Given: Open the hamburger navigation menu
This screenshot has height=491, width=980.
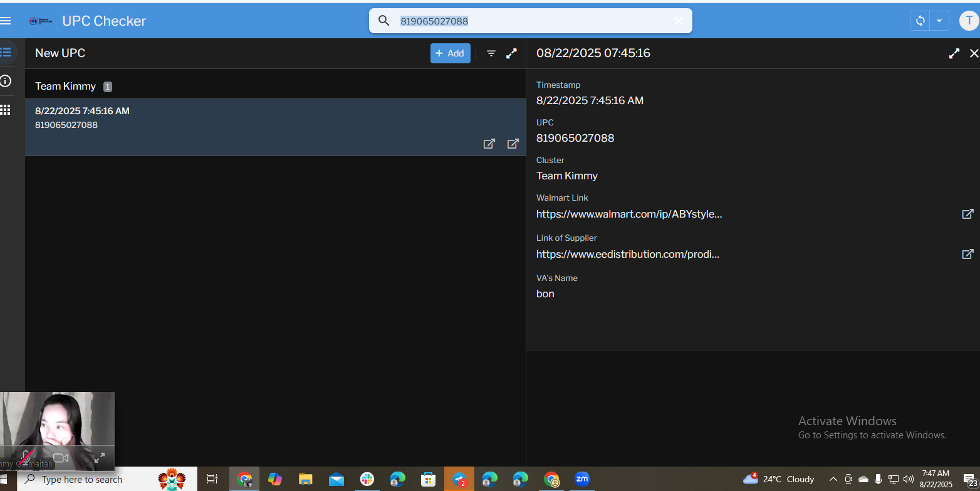Looking at the screenshot, I should [6, 21].
